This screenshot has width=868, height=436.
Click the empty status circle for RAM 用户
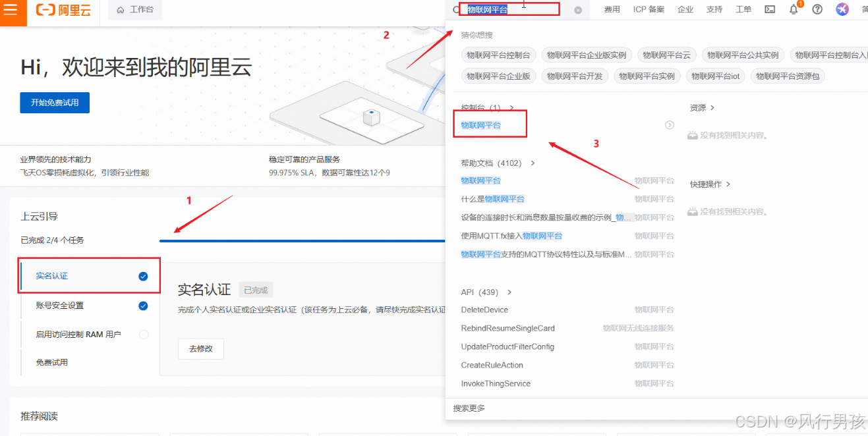tap(144, 335)
